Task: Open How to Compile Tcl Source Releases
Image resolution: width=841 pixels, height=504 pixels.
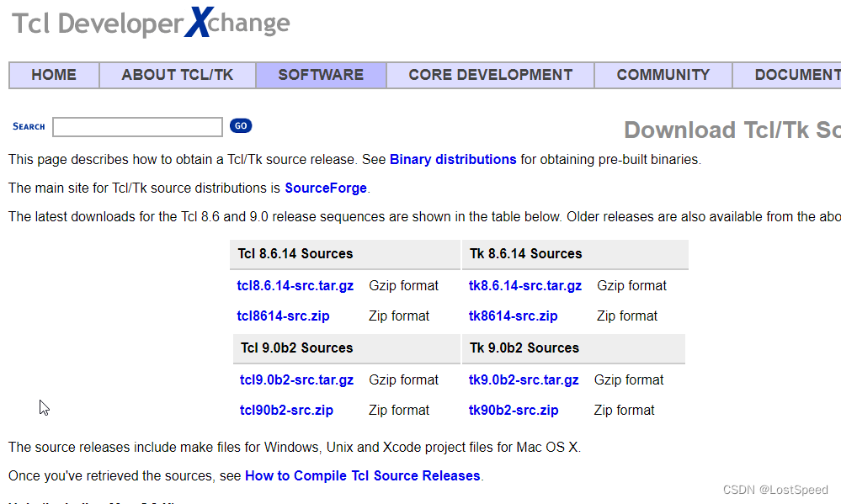Action: [363, 475]
